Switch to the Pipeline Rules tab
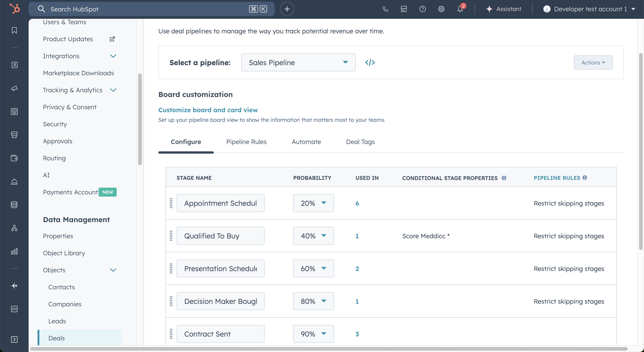644x352 pixels. point(246,142)
